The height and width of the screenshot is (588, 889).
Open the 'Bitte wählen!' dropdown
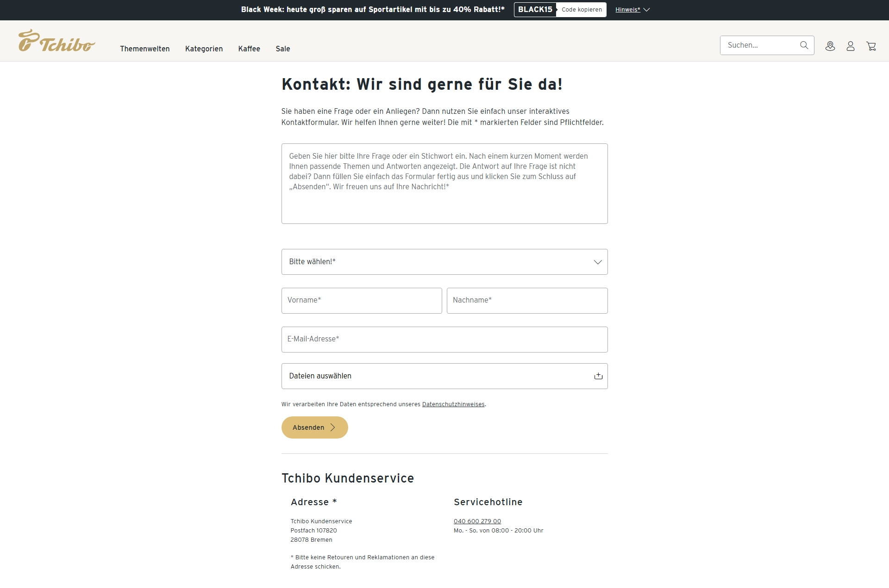[x=444, y=262]
